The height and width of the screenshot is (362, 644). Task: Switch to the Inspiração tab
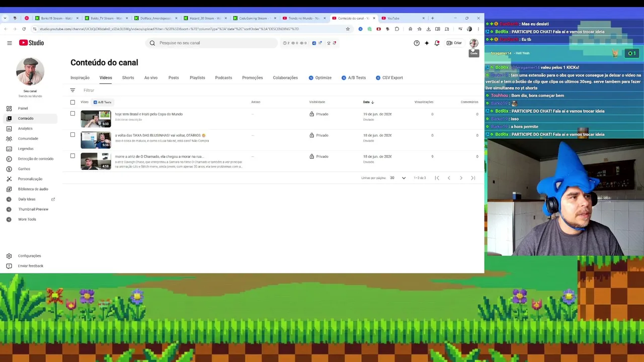click(x=80, y=78)
